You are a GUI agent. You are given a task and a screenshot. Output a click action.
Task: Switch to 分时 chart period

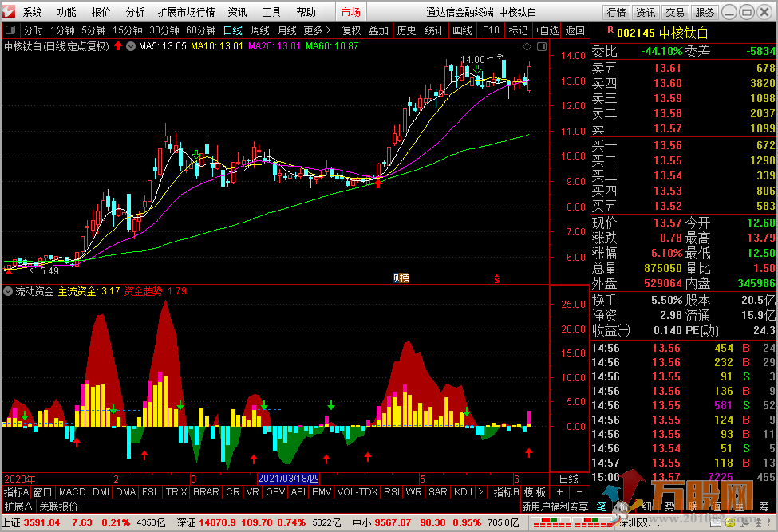tap(33, 31)
